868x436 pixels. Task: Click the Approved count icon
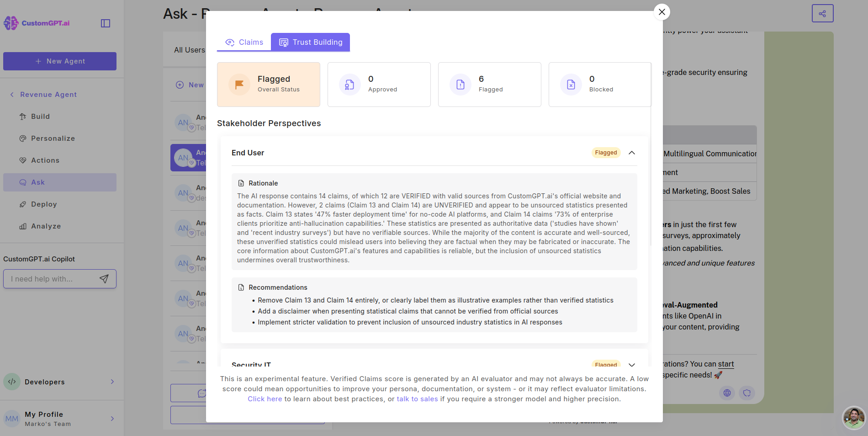[x=350, y=85]
